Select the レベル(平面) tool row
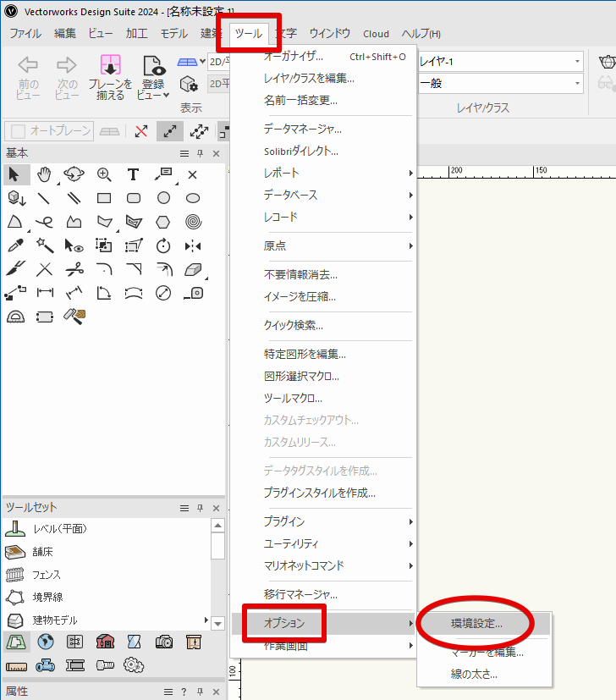The width and height of the screenshot is (616, 700). tap(107, 529)
